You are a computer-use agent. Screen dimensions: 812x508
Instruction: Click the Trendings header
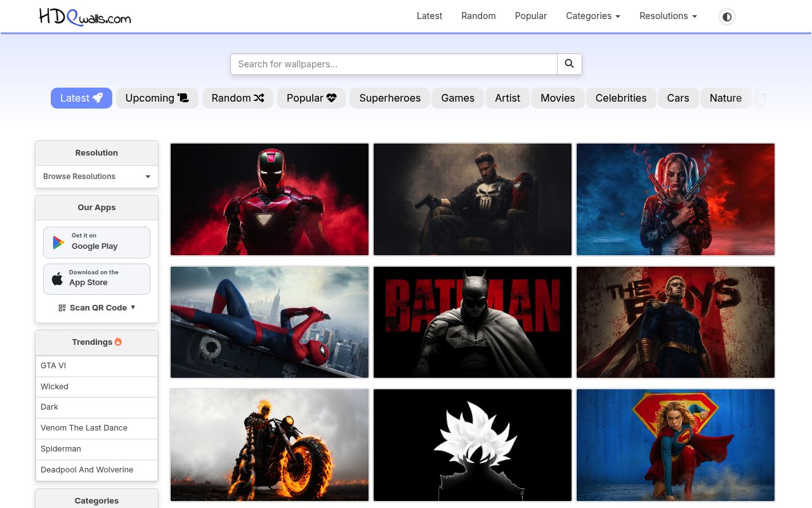[96, 342]
